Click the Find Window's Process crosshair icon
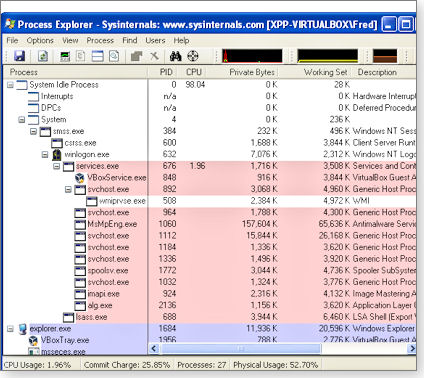 pos(193,56)
